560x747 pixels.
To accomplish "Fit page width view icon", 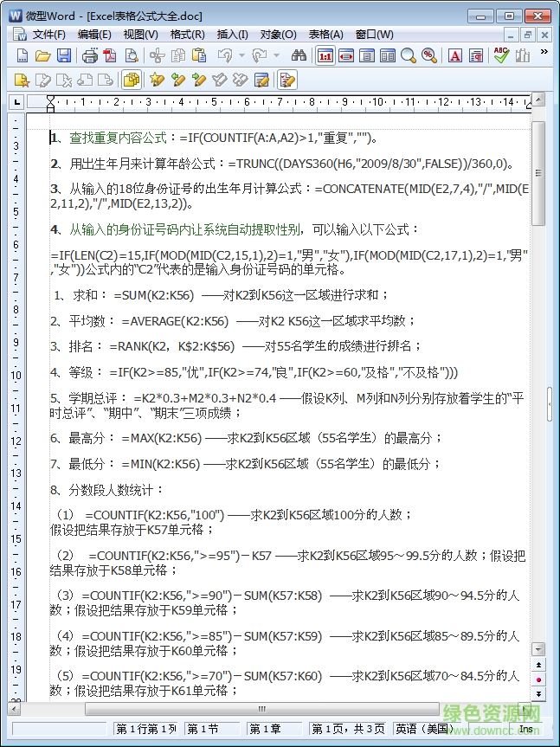I will pos(346,55).
